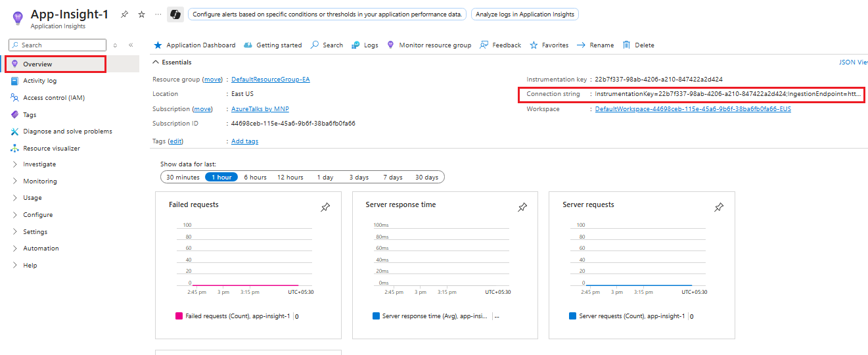The image size is (868, 355).
Task: Open Activity log in sidebar
Action: tap(39, 81)
